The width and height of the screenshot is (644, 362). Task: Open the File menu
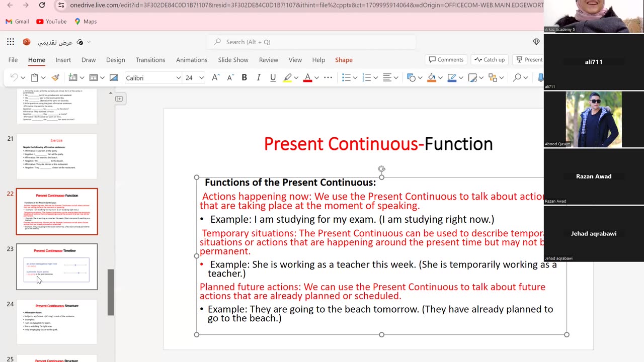point(13,60)
